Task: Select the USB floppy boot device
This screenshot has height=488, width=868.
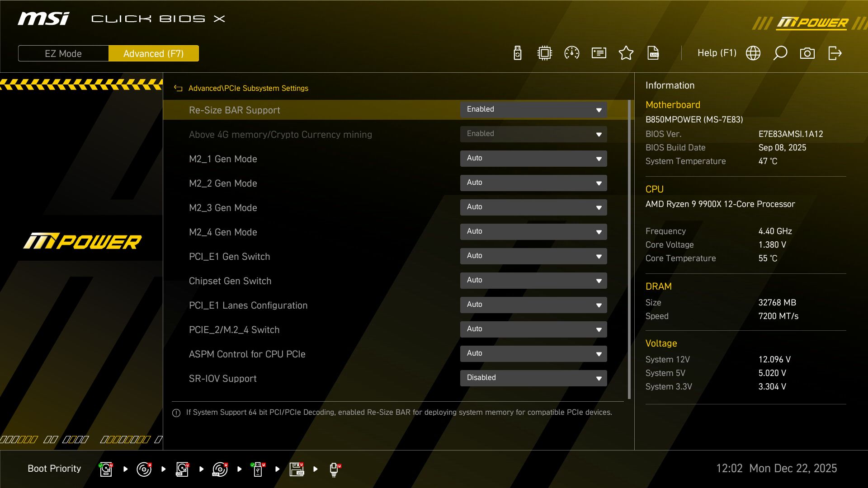Action: [x=297, y=469]
